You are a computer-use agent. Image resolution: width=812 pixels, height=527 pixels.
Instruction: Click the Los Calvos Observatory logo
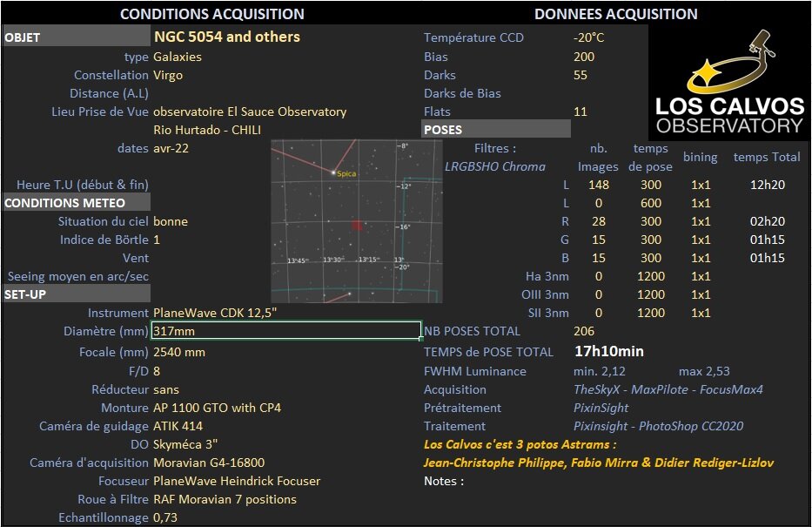(729, 82)
